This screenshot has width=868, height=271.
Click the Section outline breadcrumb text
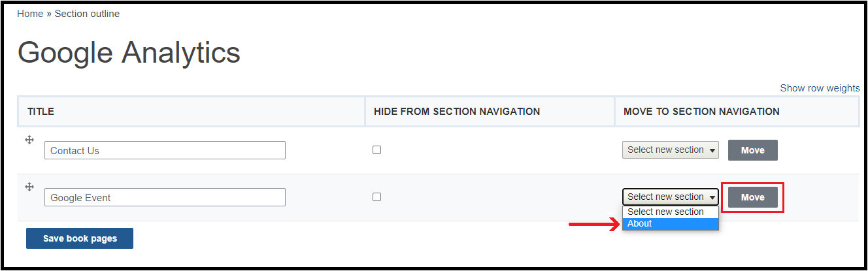pos(87,14)
